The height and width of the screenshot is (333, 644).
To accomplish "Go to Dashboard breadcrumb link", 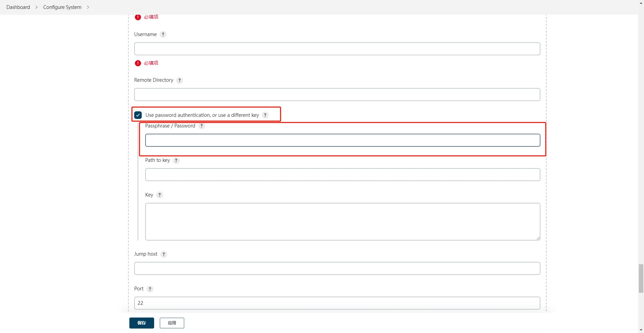I will 18,7.
